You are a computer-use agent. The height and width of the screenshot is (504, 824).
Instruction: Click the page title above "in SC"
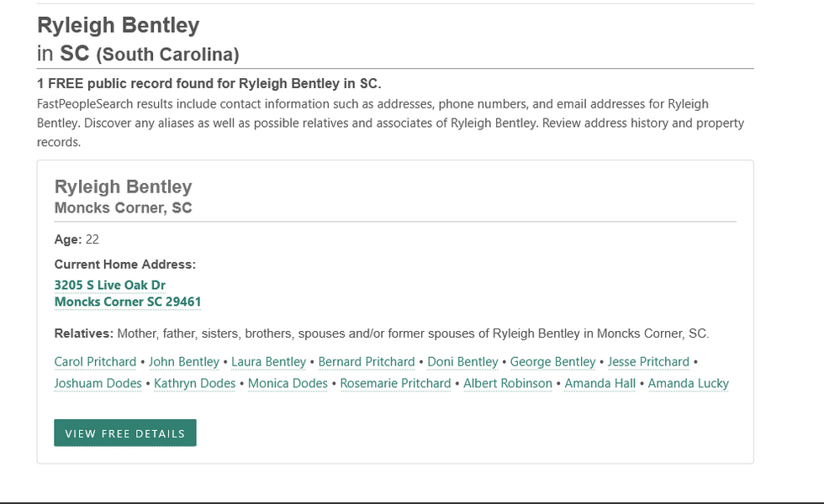[119, 25]
